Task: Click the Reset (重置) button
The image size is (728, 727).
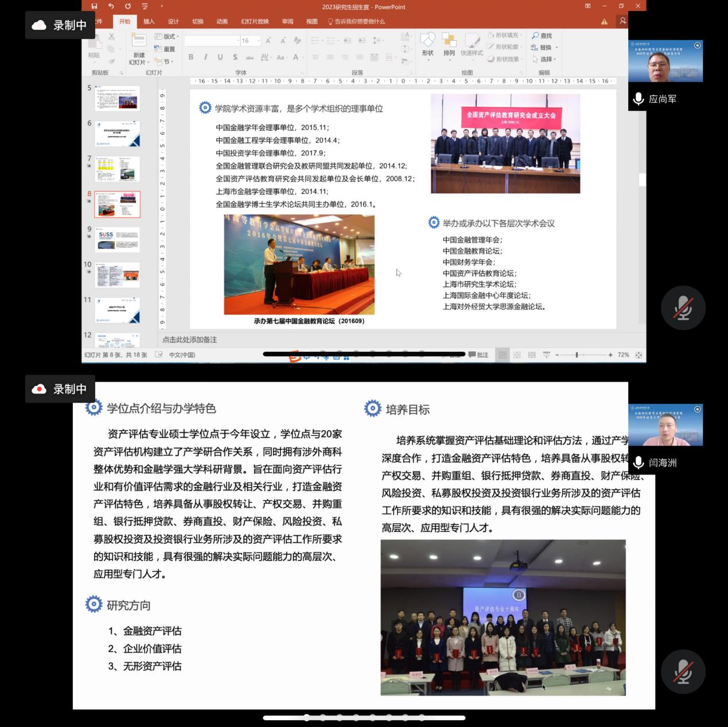Action: (x=165, y=49)
